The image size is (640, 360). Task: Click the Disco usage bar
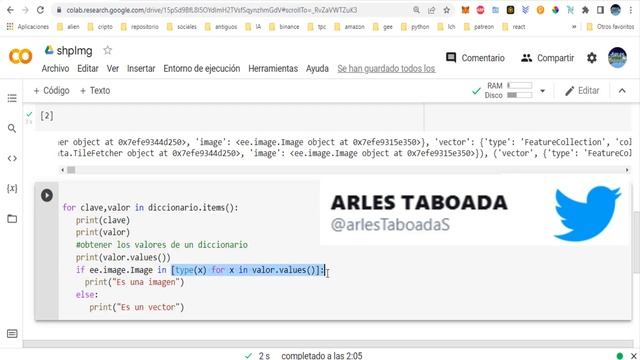(520, 95)
